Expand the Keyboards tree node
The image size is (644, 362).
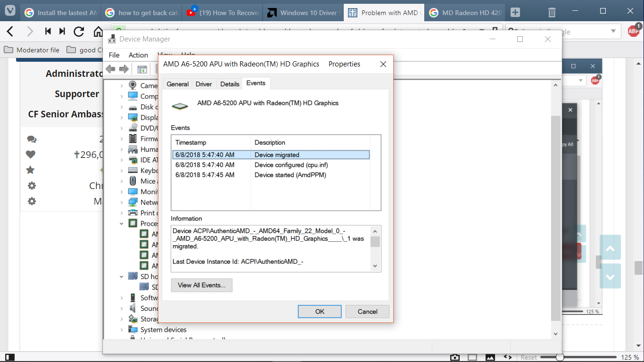[x=122, y=171]
